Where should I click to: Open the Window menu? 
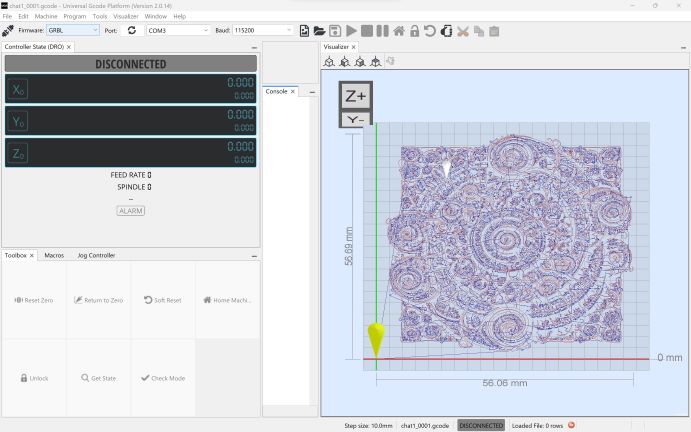pyautogui.click(x=156, y=16)
